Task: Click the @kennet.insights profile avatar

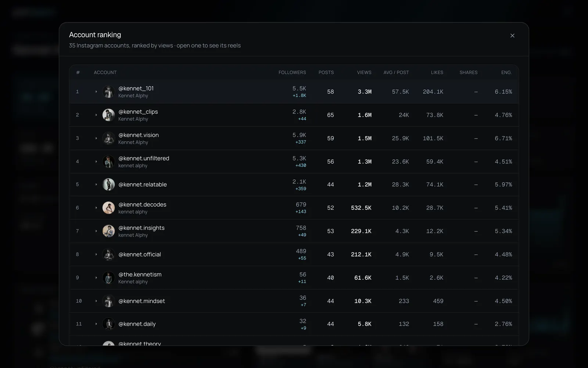Action: click(108, 231)
